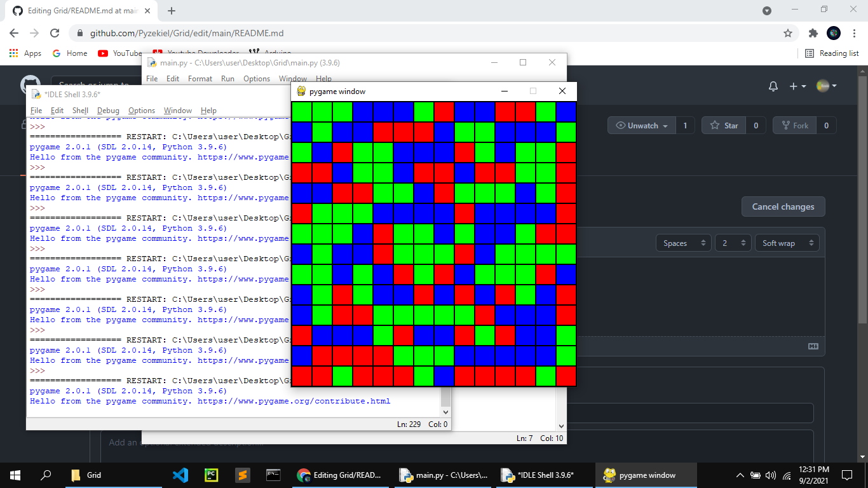This screenshot has width=868, height=488.
Task: Open the GitHub create new plus dropdown
Action: [797, 86]
